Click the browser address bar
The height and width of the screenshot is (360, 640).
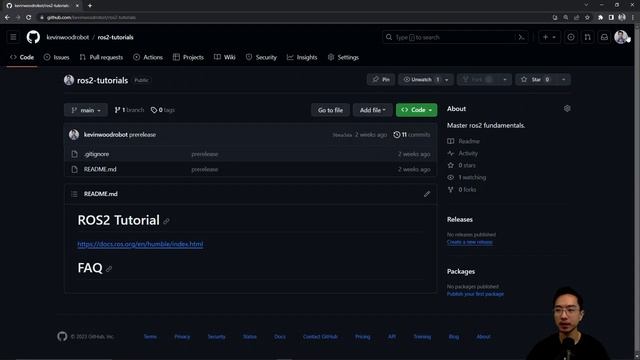294,17
